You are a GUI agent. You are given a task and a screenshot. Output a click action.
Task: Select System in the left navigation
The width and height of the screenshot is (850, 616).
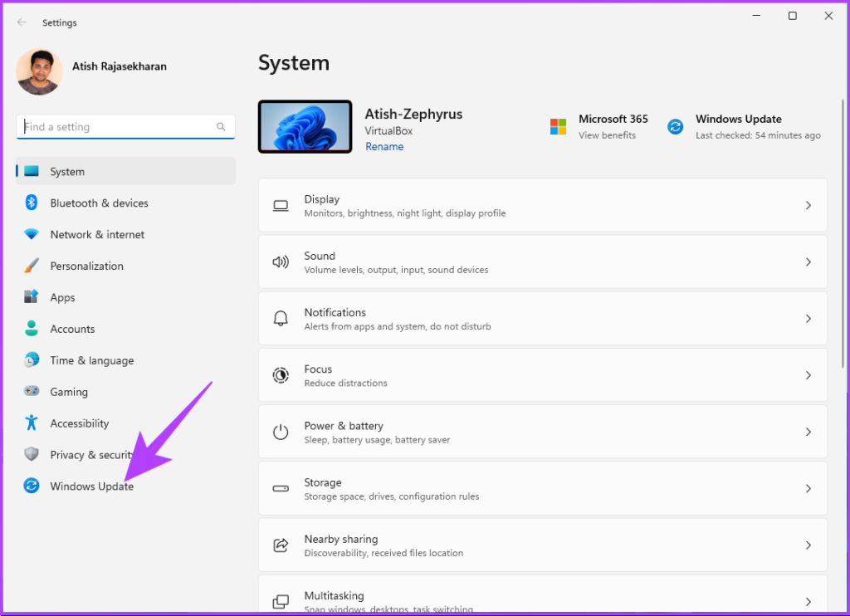pyautogui.click(x=67, y=172)
